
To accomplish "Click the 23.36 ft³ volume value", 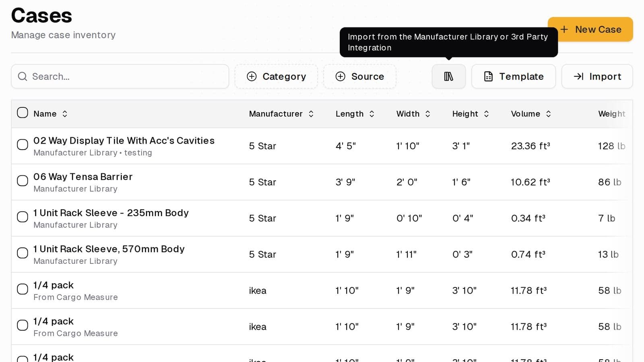I will pyautogui.click(x=530, y=146).
